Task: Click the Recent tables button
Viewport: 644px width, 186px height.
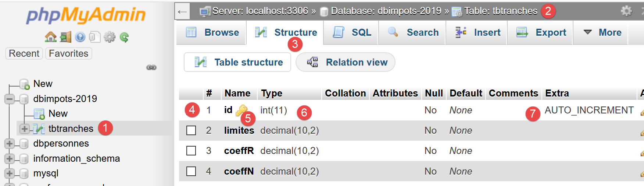Action: [24, 53]
